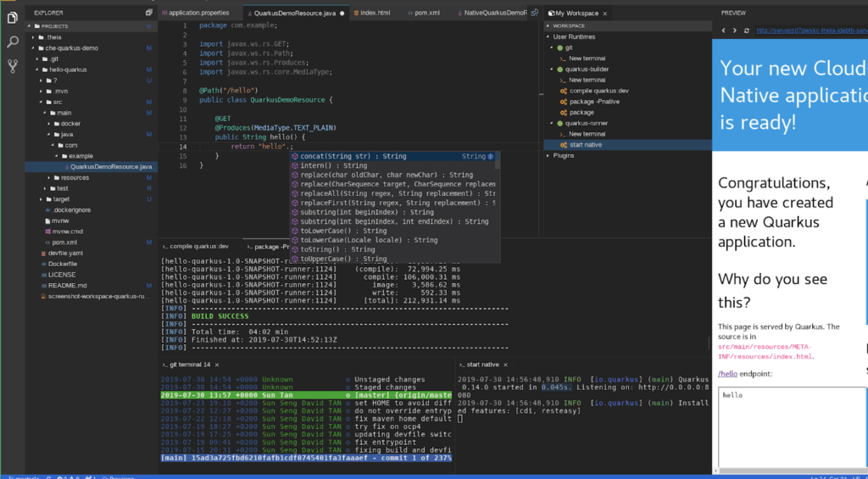Switch to the application.properties tab
868x479 pixels.
[x=199, y=14]
